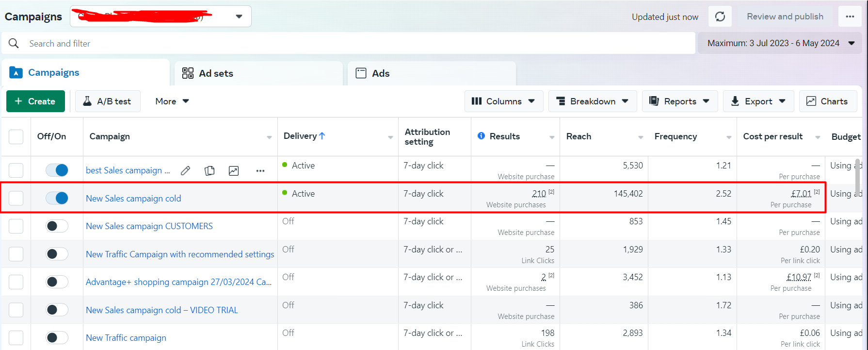The width and height of the screenshot is (868, 350).
Task: Click into the Search and filter field
Action: point(339,44)
